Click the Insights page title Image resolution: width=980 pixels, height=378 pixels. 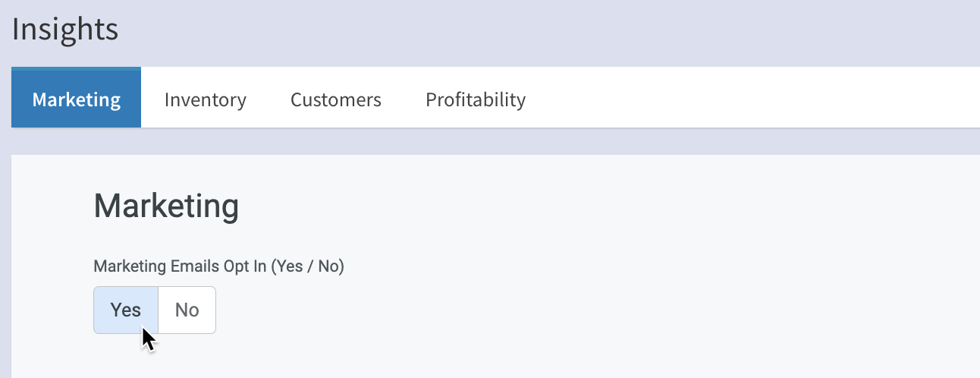point(65,30)
